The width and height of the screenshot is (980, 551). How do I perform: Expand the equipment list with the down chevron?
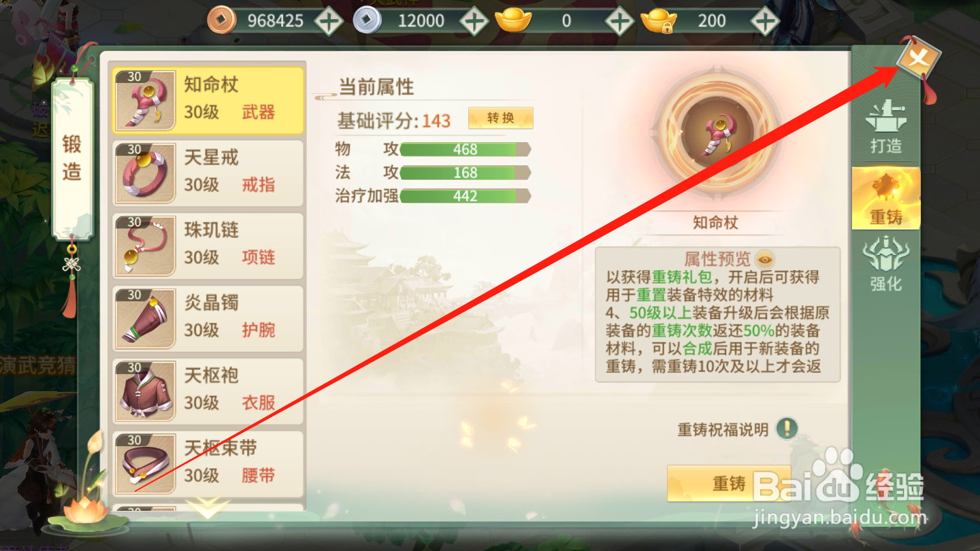(208, 507)
